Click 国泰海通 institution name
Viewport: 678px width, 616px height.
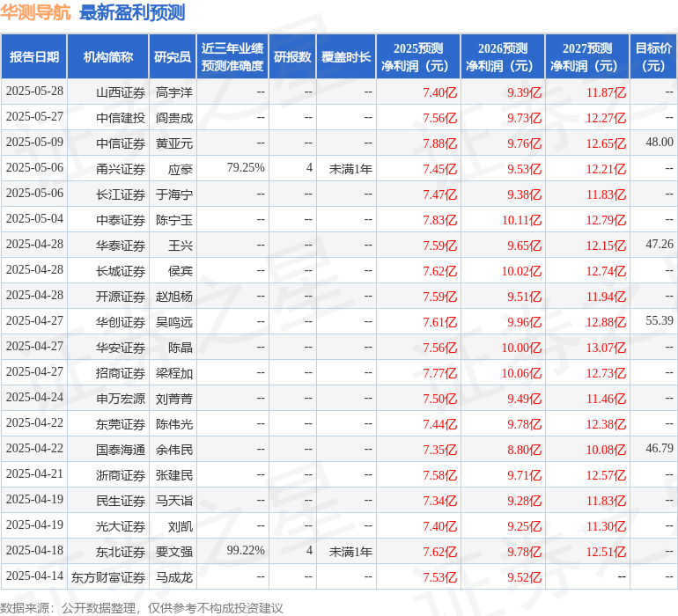click(121, 449)
